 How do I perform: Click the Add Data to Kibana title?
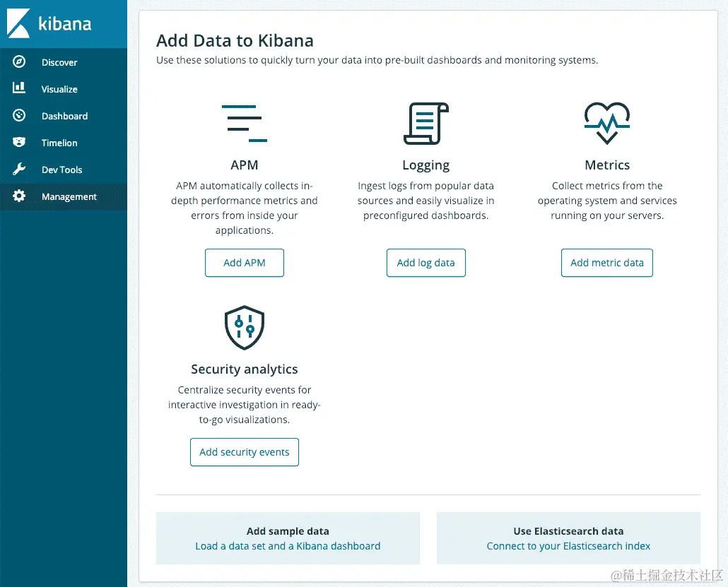[x=235, y=41]
